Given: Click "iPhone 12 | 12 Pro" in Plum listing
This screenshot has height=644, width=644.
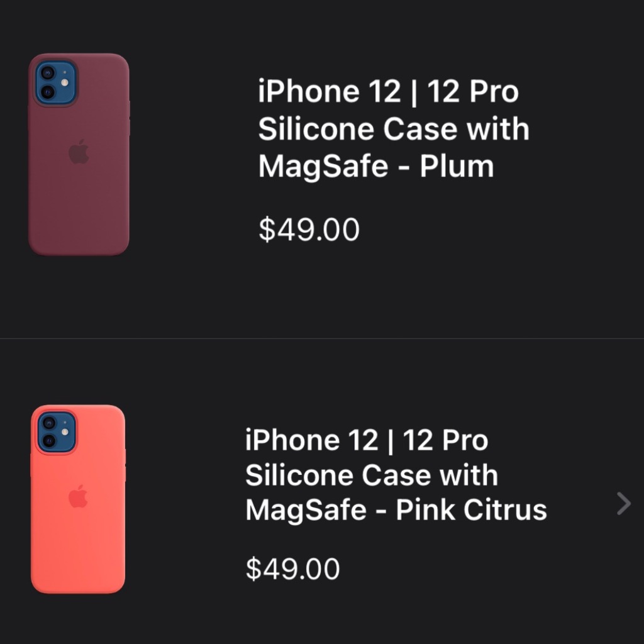Looking at the screenshot, I should click(x=388, y=92).
